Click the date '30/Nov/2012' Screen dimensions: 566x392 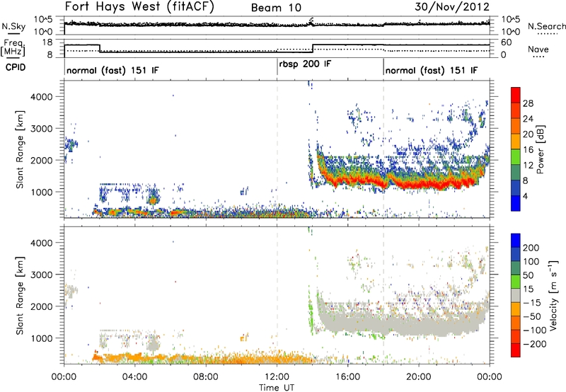coord(452,7)
